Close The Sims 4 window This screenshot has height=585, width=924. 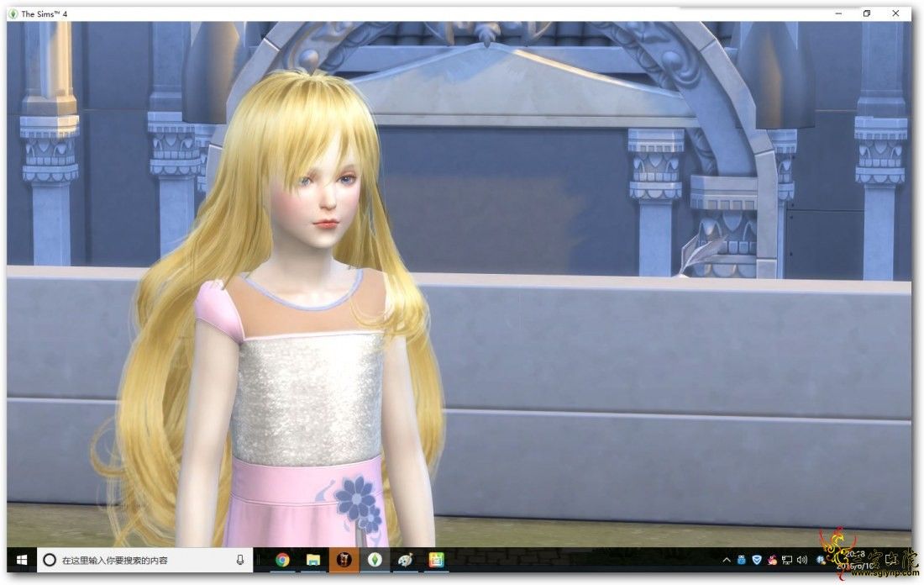point(895,13)
